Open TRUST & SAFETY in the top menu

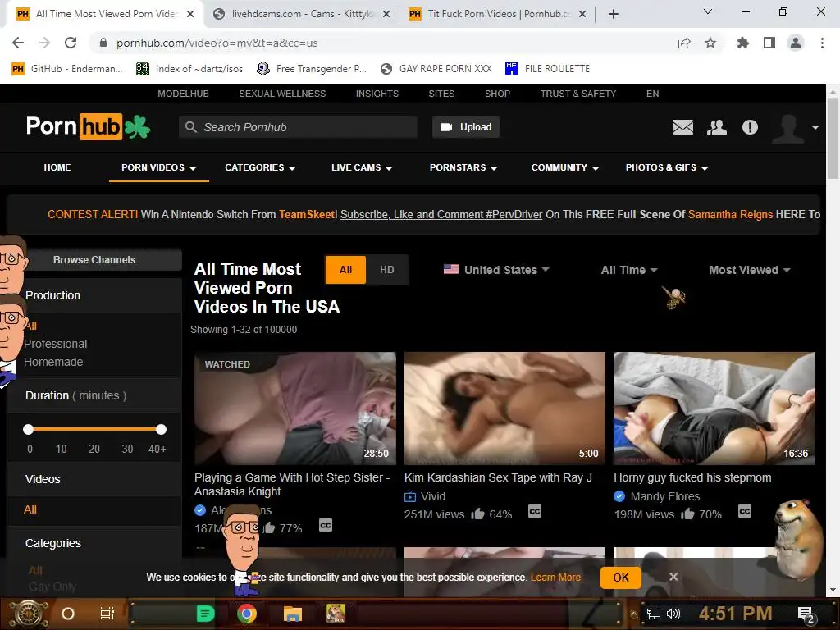click(578, 94)
